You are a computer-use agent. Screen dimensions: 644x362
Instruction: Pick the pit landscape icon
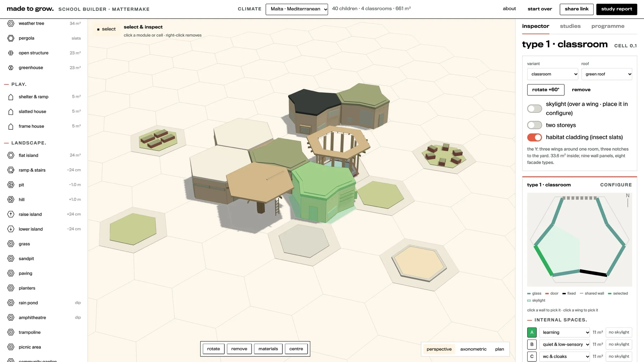pos(11,185)
